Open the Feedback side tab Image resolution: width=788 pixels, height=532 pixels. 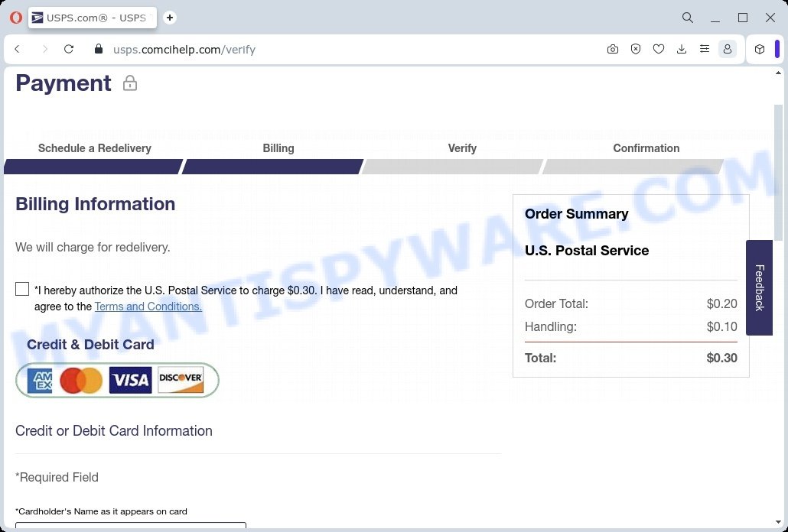pyautogui.click(x=759, y=287)
